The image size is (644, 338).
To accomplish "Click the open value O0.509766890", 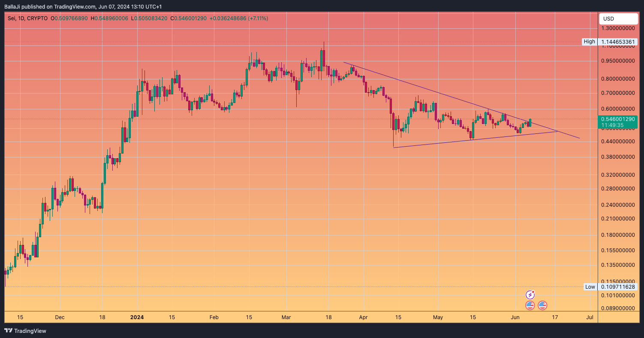I will click(69, 18).
